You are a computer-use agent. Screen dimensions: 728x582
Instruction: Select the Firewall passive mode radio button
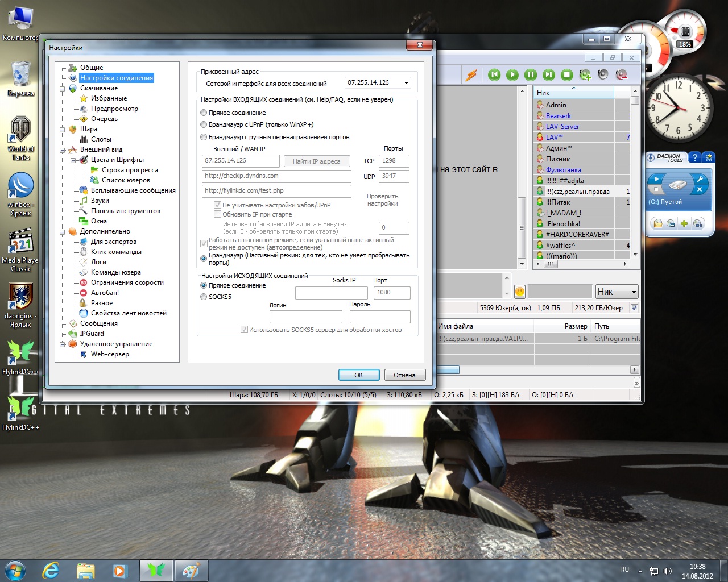pyautogui.click(x=204, y=259)
